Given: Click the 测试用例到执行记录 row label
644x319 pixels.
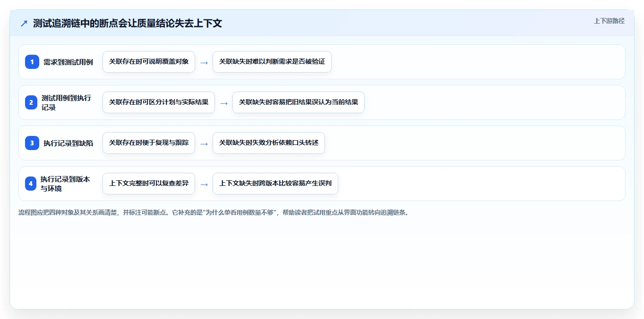Looking at the screenshot, I should pos(66,102).
